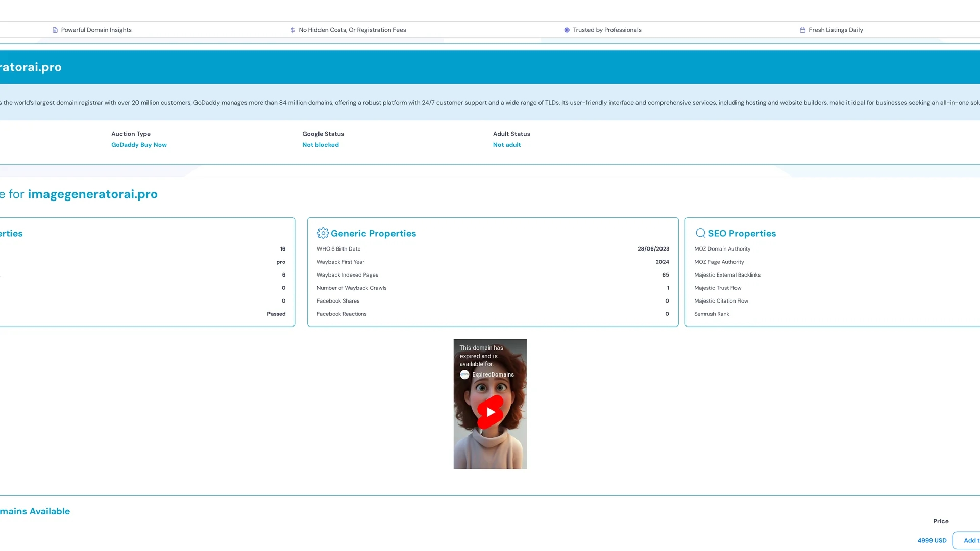The height and width of the screenshot is (551, 980).
Task: Click the MOZ Page Authority label
Action: [x=719, y=262]
